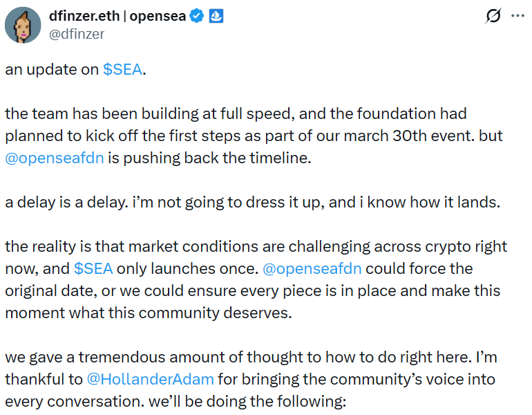Open the three-dot More options menu
The image size is (532, 415).
(x=517, y=15)
